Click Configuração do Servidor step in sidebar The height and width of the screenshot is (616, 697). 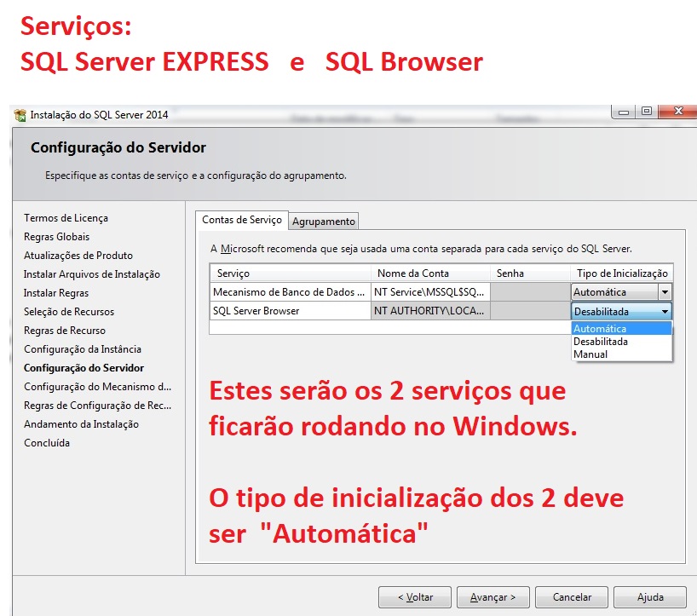(x=84, y=367)
